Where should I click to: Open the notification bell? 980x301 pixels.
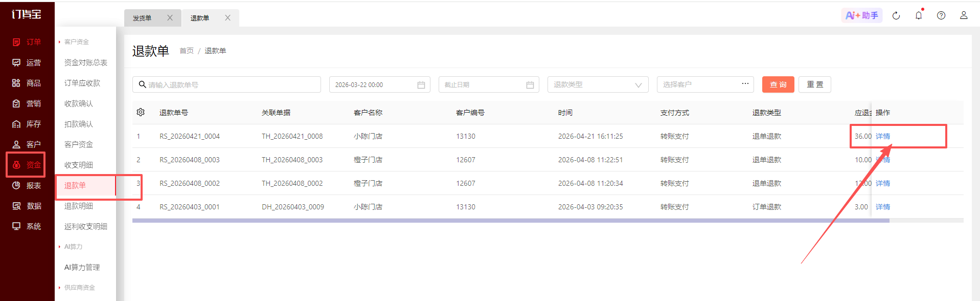click(x=919, y=15)
